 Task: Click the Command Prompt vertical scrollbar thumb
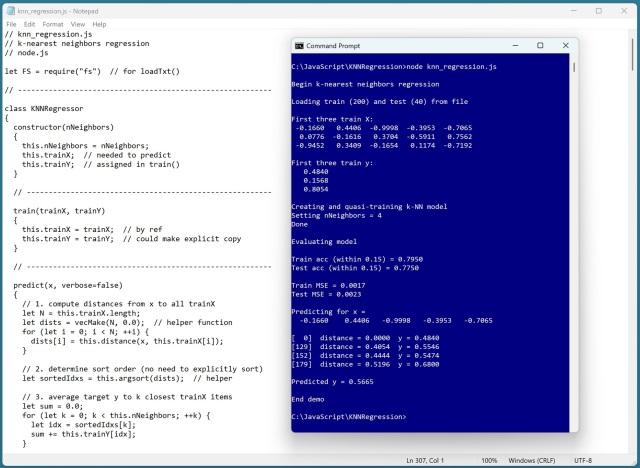(x=574, y=68)
